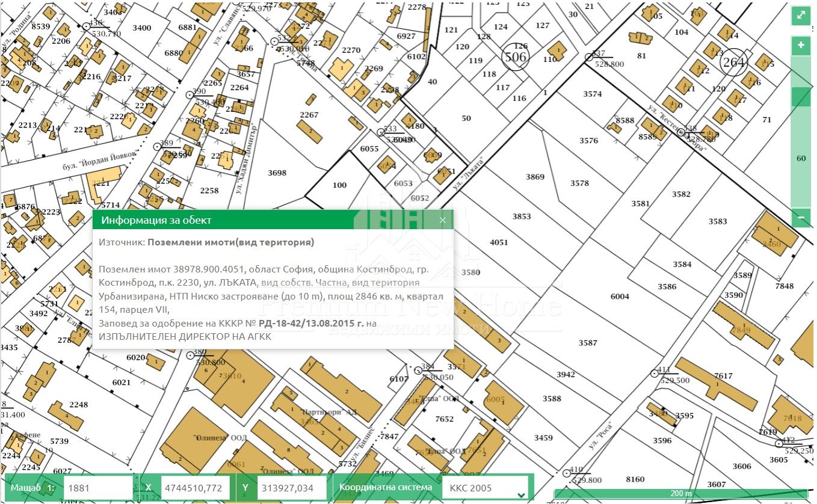Click the circled block number 264

[x=733, y=62]
